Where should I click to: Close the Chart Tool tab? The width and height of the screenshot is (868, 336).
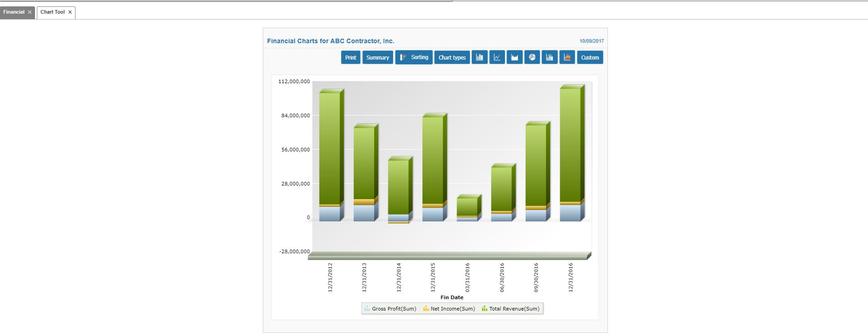[70, 12]
